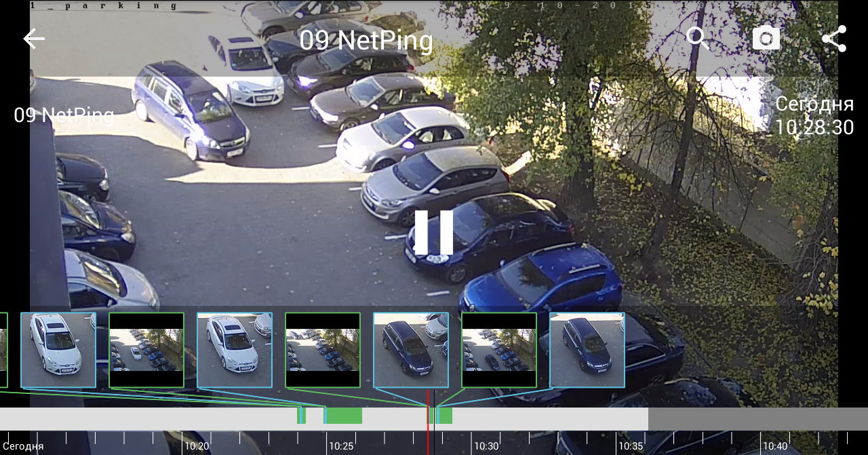
Task: Pause playback with the pause button
Action: pos(434,233)
